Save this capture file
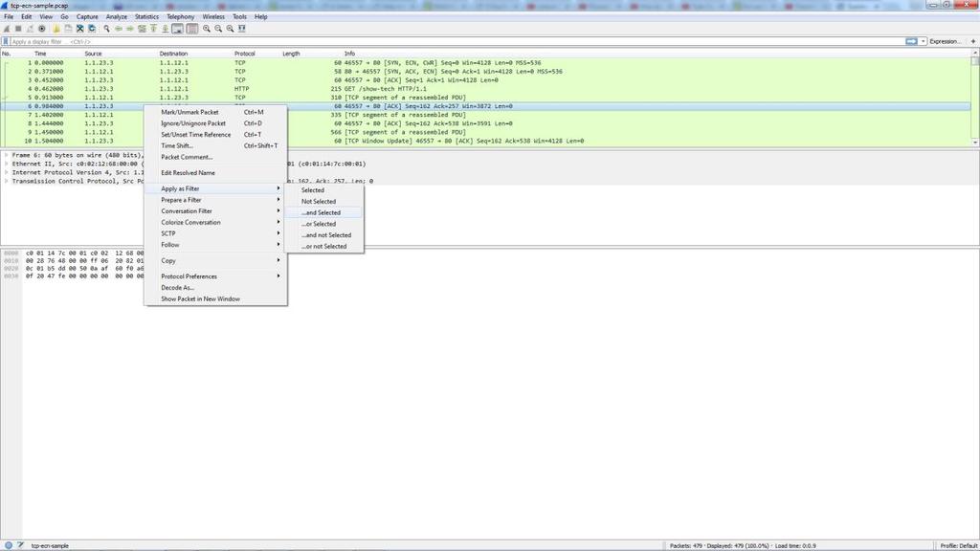This screenshot has width=980, height=551. (x=68, y=29)
